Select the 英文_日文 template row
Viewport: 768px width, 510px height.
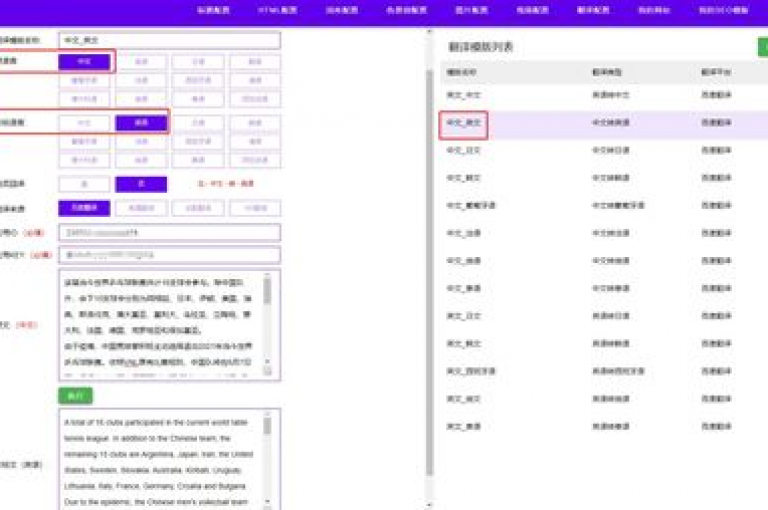tap(604, 316)
